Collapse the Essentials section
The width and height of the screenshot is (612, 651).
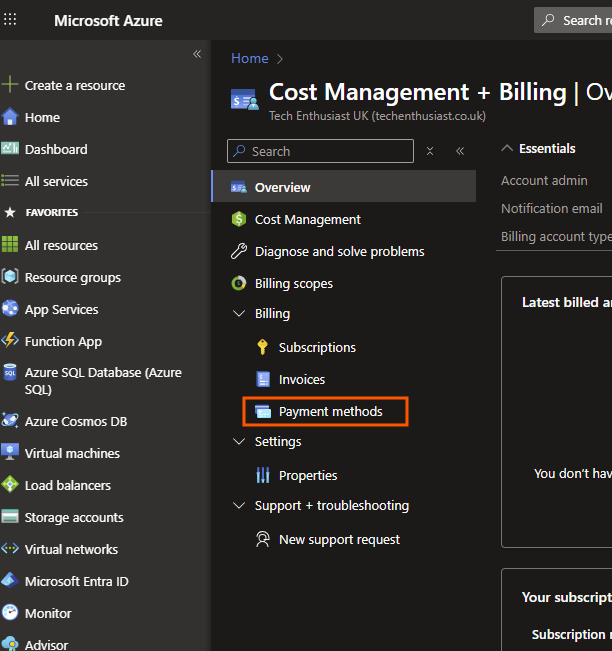pyautogui.click(x=507, y=148)
